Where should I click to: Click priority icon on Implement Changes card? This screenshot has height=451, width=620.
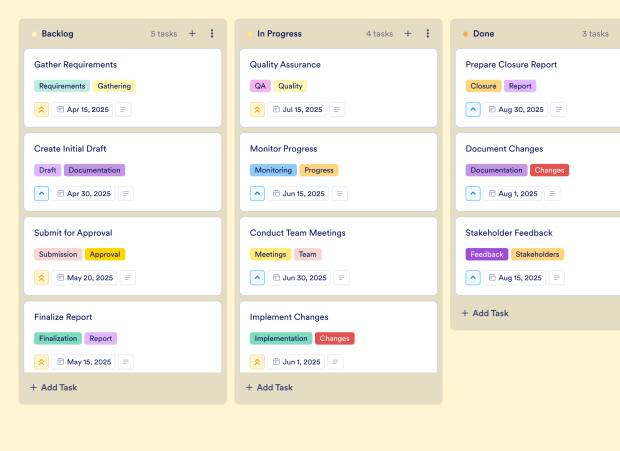258,362
